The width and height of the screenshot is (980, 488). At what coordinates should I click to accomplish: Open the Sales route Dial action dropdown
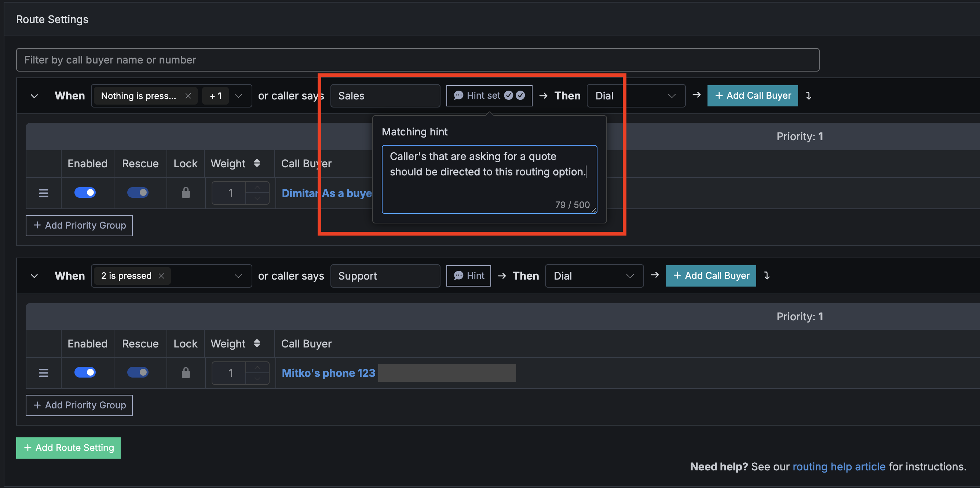pyautogui.click(x=636, y=96)
